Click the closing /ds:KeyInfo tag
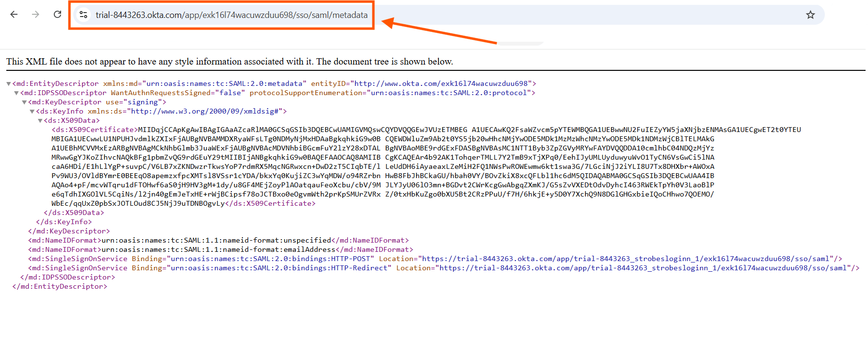The width and height of the screenshot is (868, 345). (64, 222)
